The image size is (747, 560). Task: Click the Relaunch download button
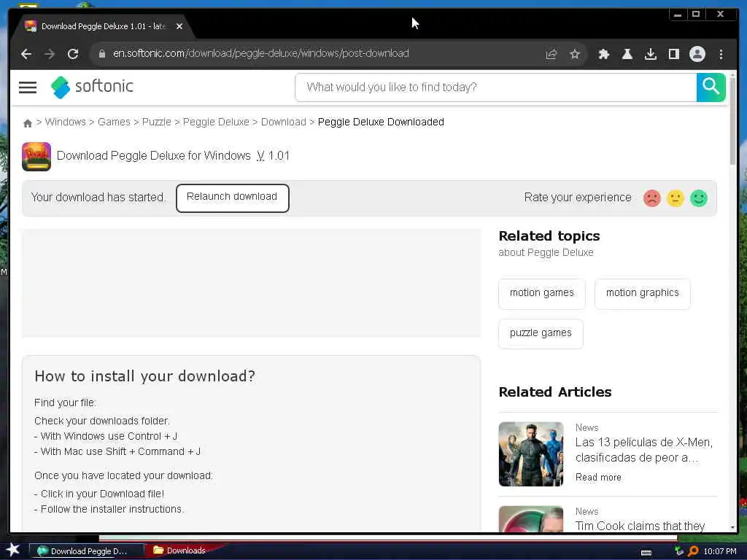(233, 198)
